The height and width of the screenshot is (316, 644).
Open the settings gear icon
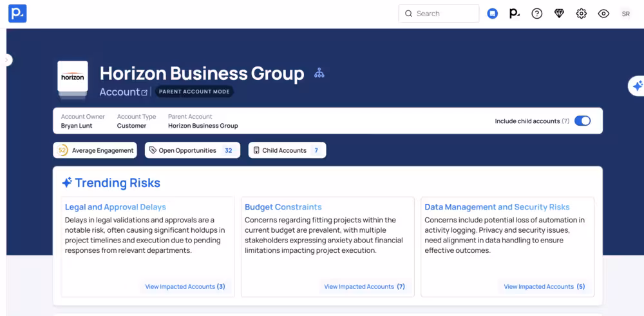tap(581, 14)
